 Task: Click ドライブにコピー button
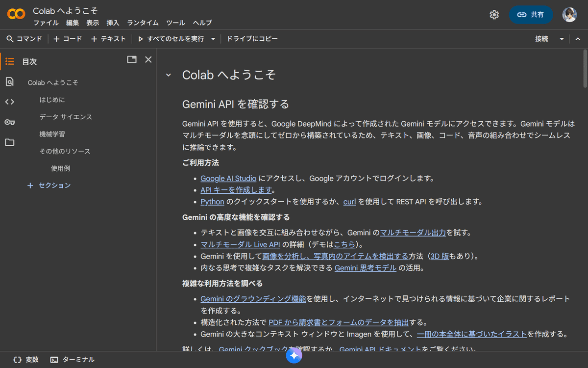tap(252, 39)
